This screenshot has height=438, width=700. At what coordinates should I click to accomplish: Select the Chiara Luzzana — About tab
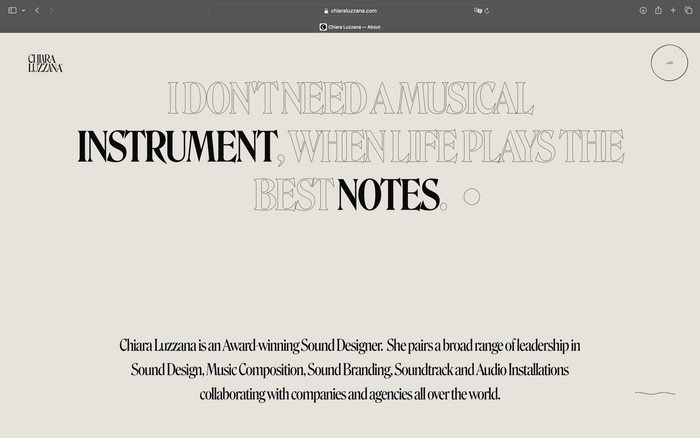(x=350, y=27)
